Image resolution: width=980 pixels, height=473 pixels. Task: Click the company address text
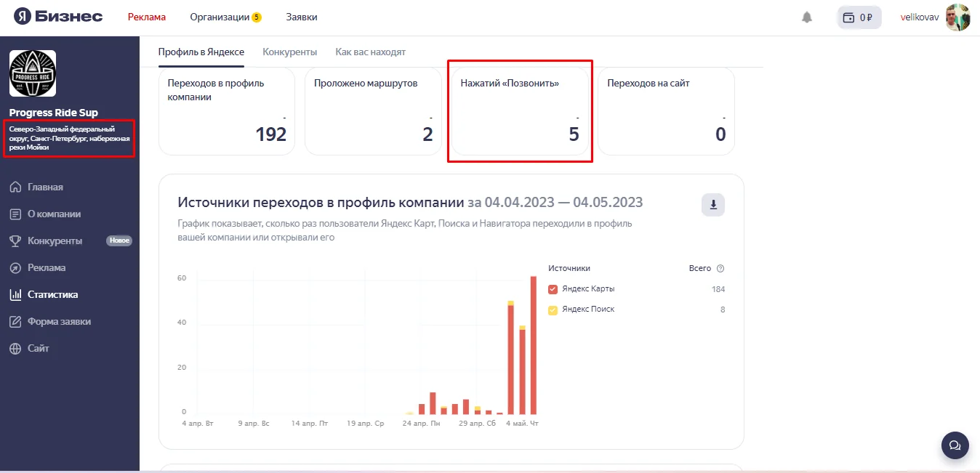click(x=69, y=138)
